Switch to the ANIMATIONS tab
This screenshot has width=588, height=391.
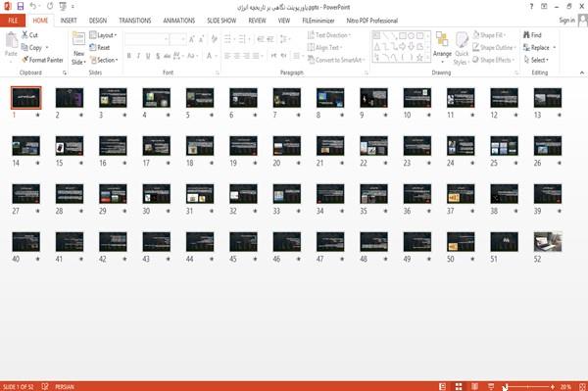pyautogui.click(x=179, y=21)
